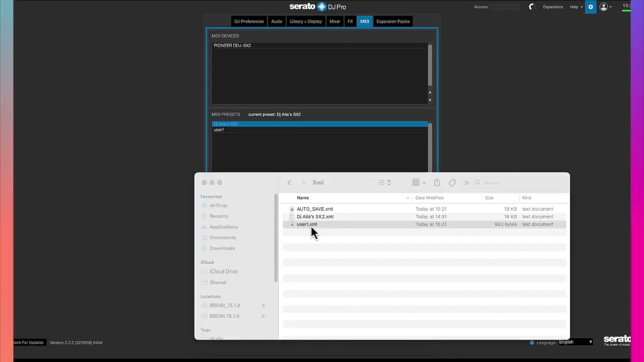The height and width of the screenshot is (362, 644).
Task: Click the MIDI presets list scrollbar
Action: click(x=430, y=147)
